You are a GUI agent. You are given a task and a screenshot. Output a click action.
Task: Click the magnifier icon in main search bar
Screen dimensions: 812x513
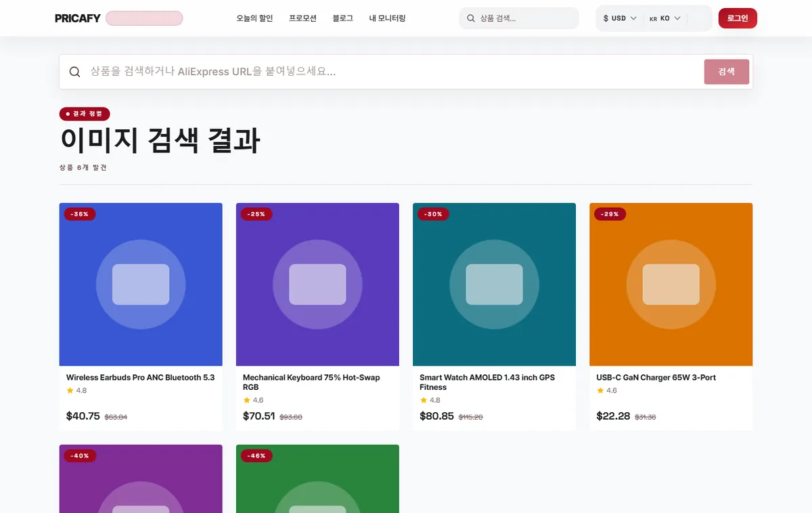pyautogui.click(x=75, y=72)
